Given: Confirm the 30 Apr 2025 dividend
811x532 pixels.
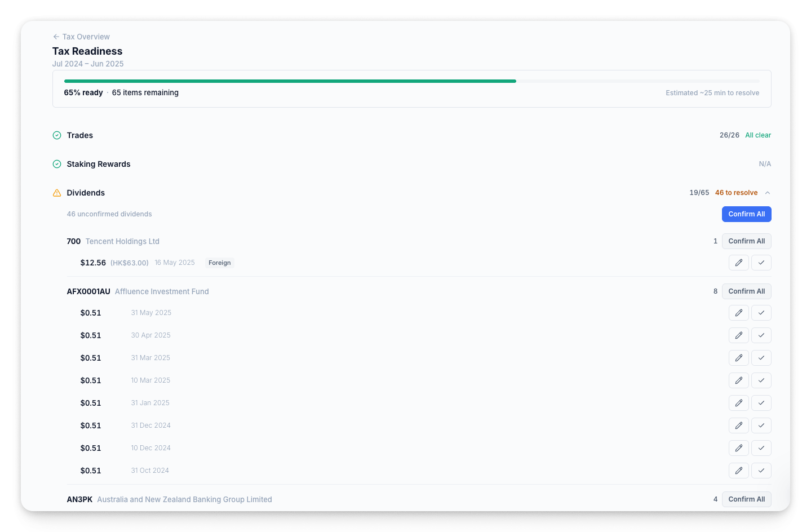Looking at the screenshot, I should [x=761, y=335].
